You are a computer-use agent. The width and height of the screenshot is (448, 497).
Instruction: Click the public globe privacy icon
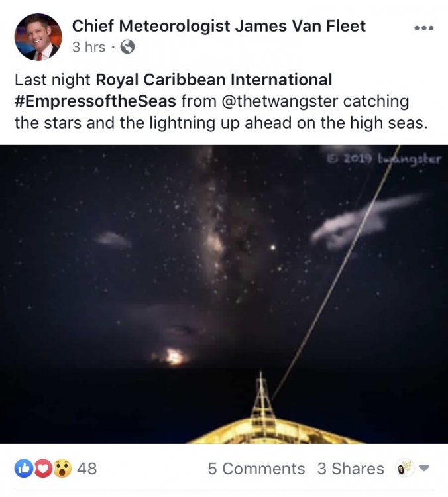[x=127, y=47]
